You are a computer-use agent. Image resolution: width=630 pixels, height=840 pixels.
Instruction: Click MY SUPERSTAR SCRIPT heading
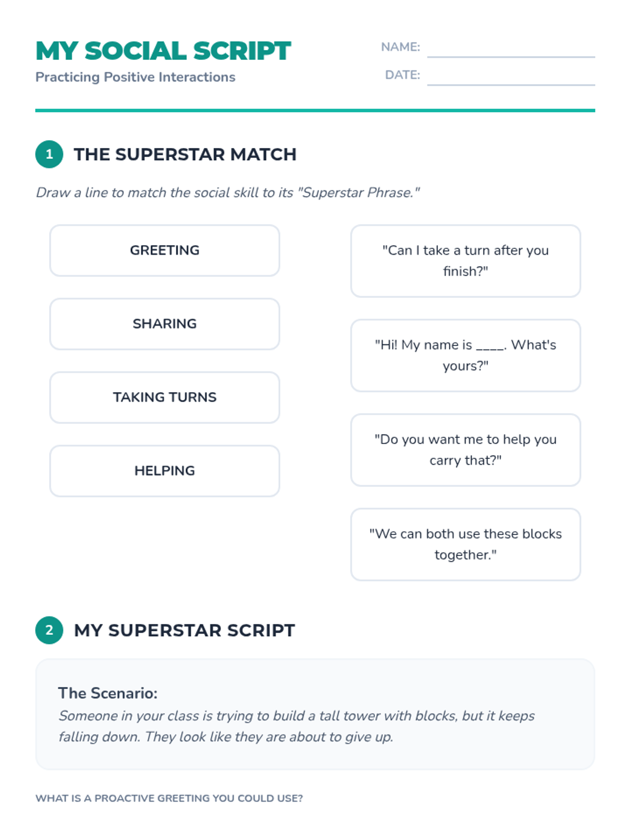click(184, 630)
